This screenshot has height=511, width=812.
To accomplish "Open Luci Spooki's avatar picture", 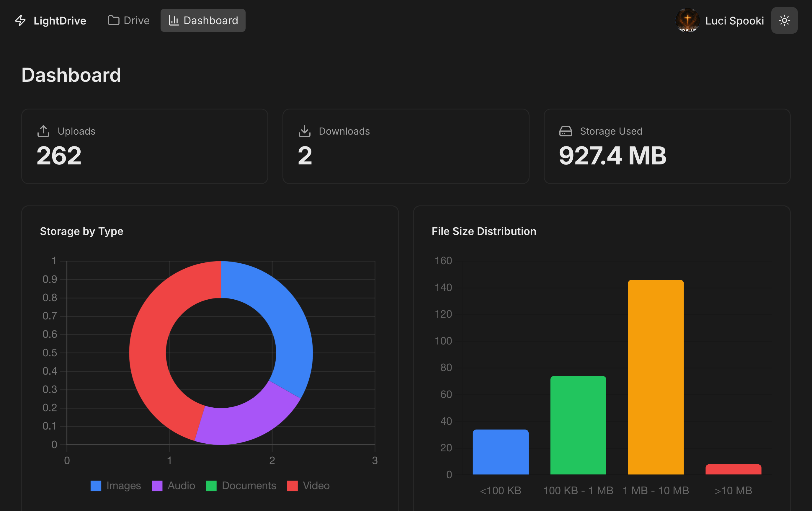I will click(687, 21).
